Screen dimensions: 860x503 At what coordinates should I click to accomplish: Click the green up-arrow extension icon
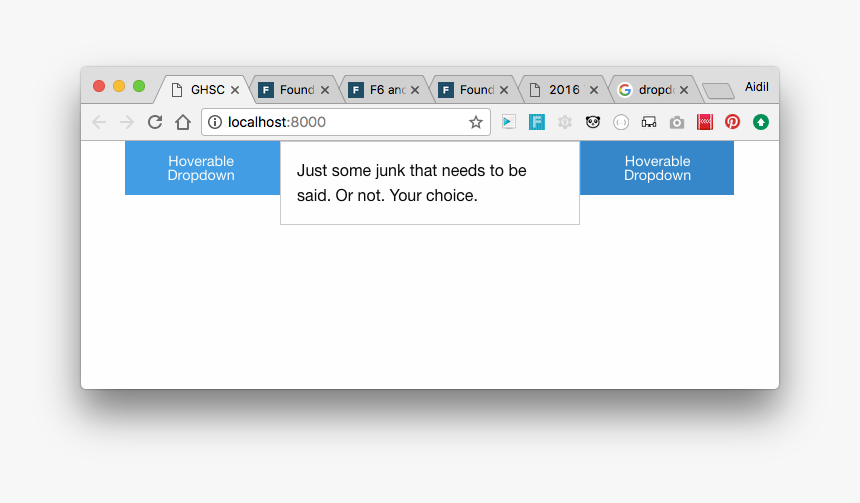point(761,122)
